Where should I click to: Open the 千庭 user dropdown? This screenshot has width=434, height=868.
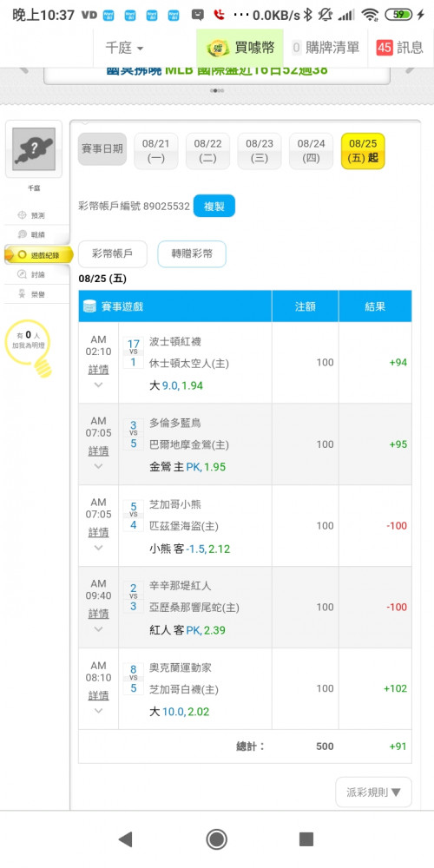tap(124, 48)
